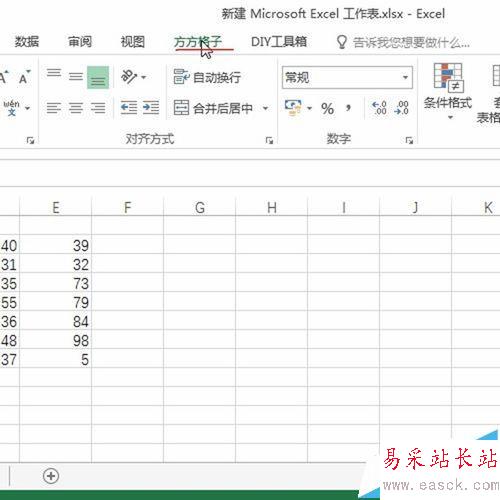This screenshot has height=500, width=500.
Task: Open the text orientation dropdown arrow
Action: (x=144, y=77)
